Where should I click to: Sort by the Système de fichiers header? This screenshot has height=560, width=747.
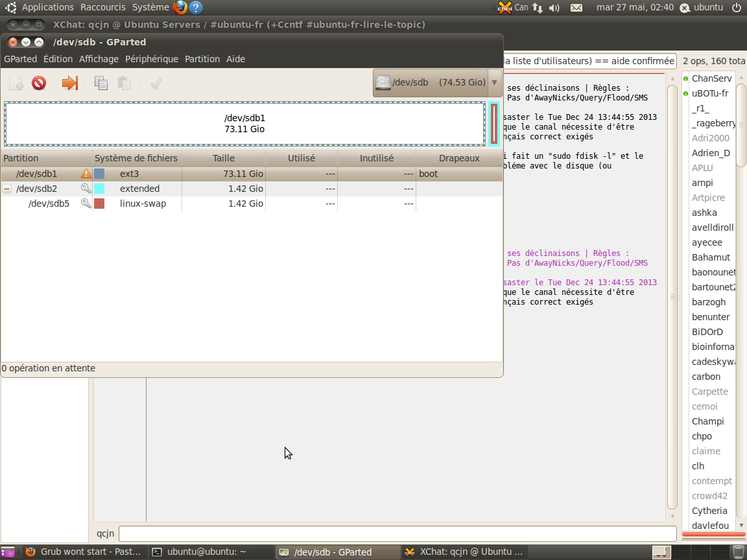pos(137,158)
